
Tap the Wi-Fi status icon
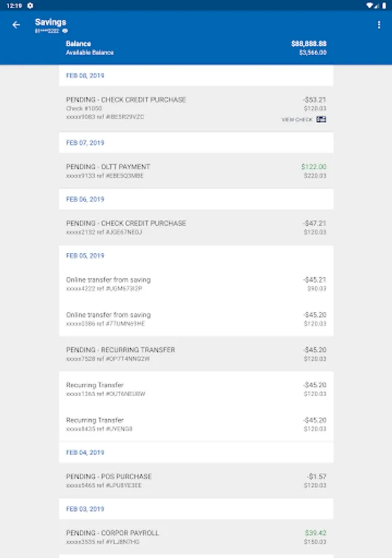[369, 6]
